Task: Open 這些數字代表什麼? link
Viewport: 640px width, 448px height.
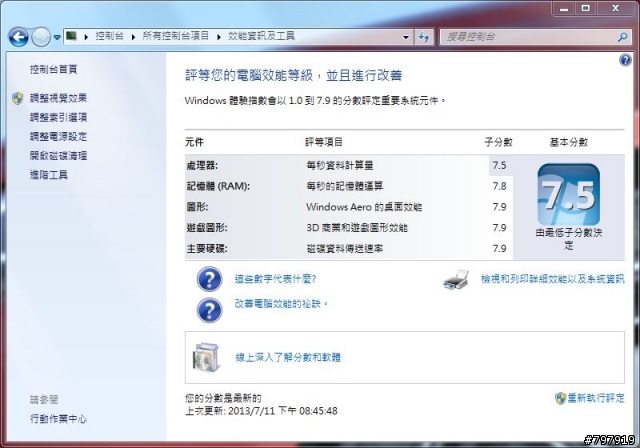Action: [x=276, y=279]
